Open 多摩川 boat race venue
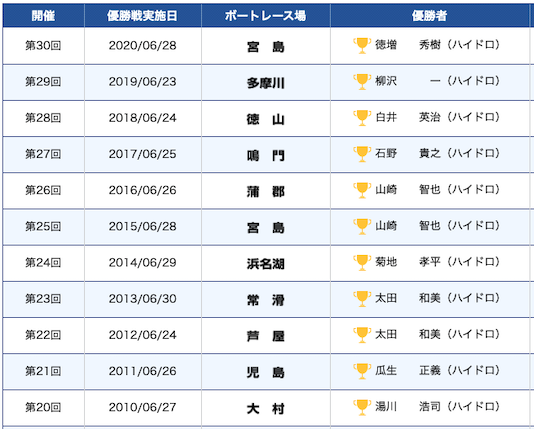Screen dimensions: 534x429 [x=266, y=83]
